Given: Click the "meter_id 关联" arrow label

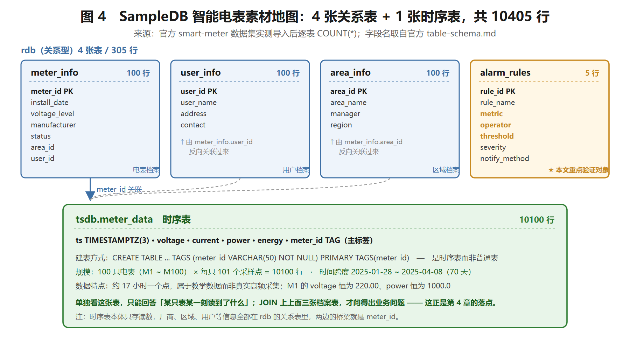Looking at the screenshot, I should click(x=119, y=189).
